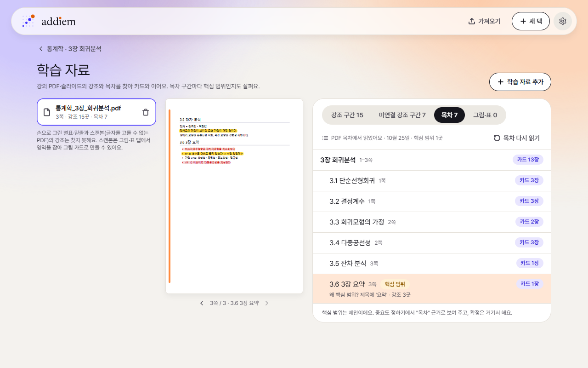Screen dimensions: 588x368
Task: Click the 학습 자료 heading
Action: pyautogui.click(x=63, y=70)
